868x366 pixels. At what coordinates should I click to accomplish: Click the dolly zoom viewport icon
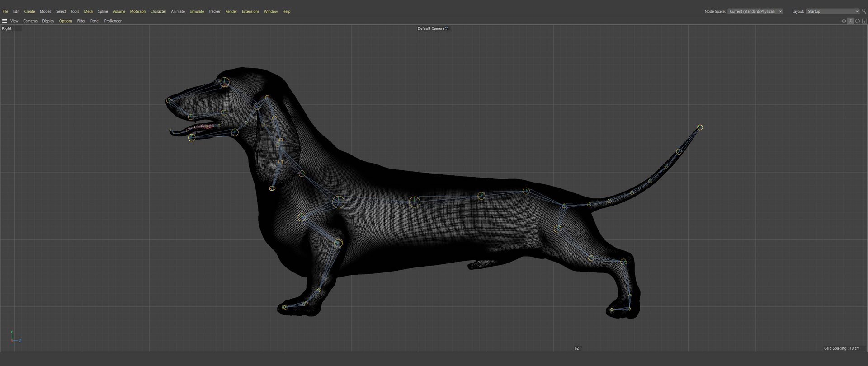click(x=850, y=21)
